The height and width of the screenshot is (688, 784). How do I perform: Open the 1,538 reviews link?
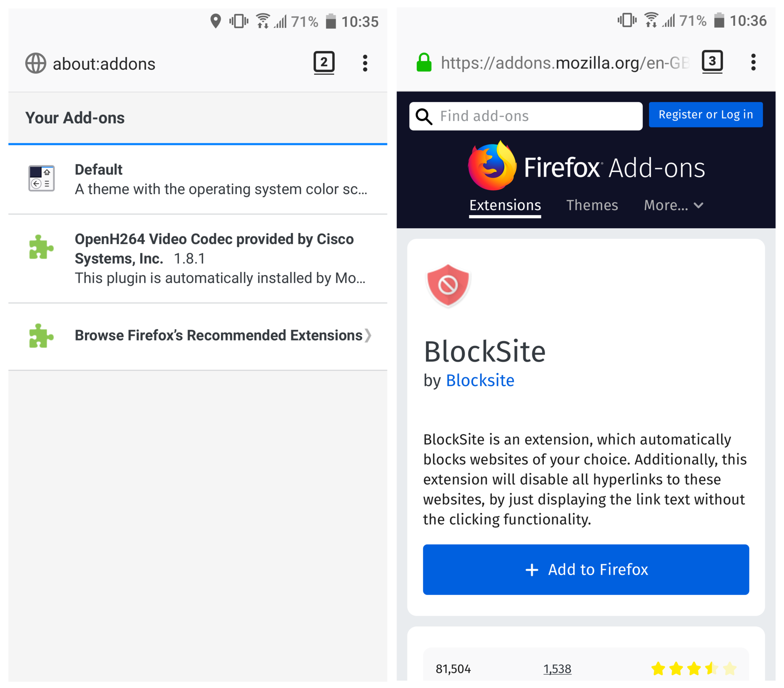557,669
